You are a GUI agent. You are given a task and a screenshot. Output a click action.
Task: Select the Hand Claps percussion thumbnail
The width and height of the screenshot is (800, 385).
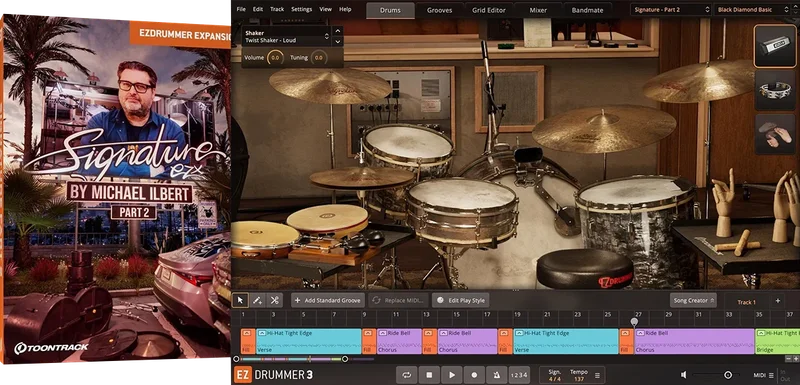(x=774, y=134)
